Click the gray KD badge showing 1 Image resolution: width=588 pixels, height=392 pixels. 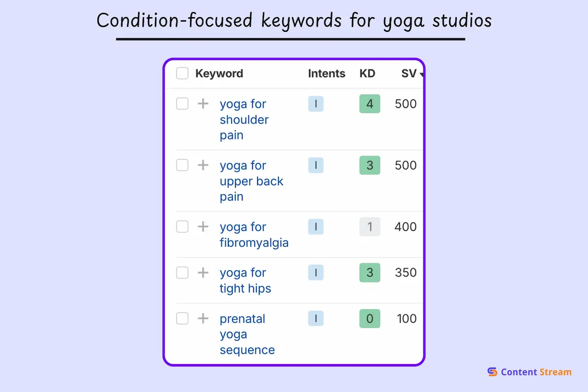pos(369,227)
